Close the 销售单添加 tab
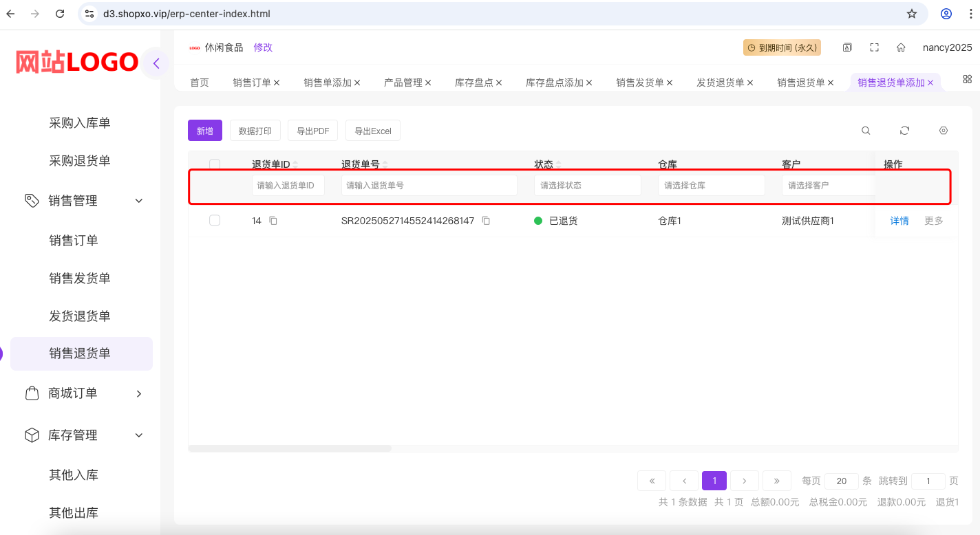This screenshot has height=535, width=980. [357, 83]
